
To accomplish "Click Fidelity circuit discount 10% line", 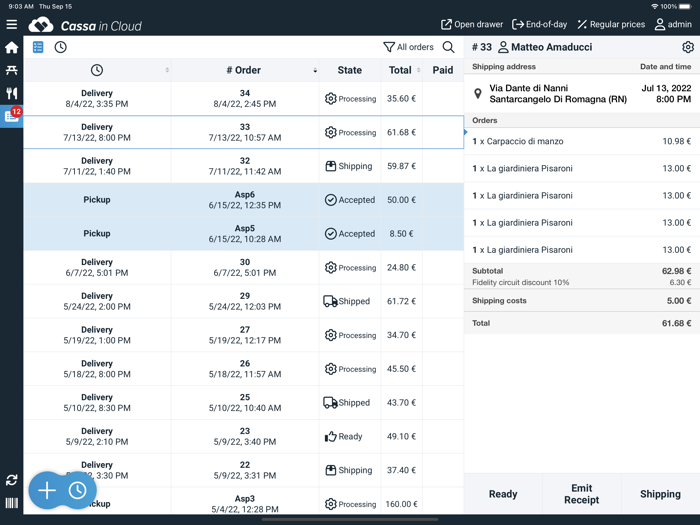I will tap(582, 282).
